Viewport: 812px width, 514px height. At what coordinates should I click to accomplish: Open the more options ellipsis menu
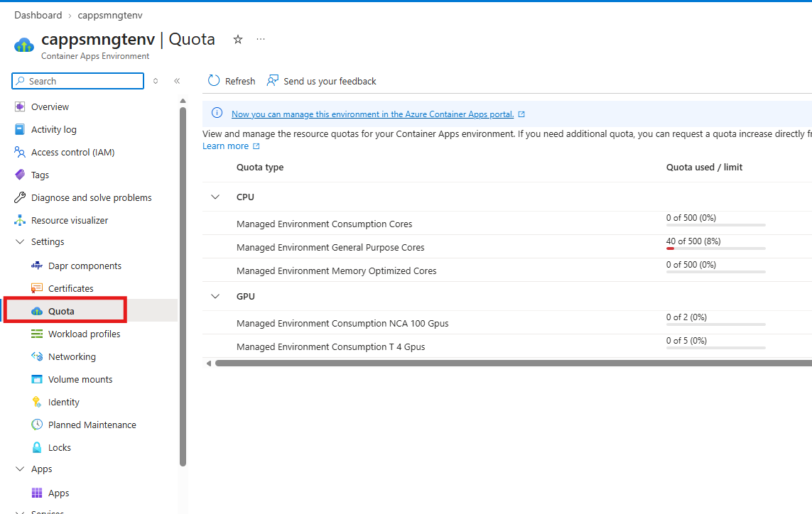(261, 39)
